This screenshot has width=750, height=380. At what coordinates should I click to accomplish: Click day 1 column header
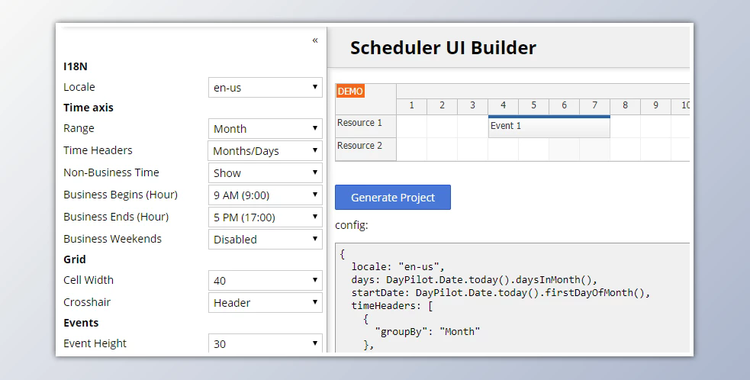point(411,106)
